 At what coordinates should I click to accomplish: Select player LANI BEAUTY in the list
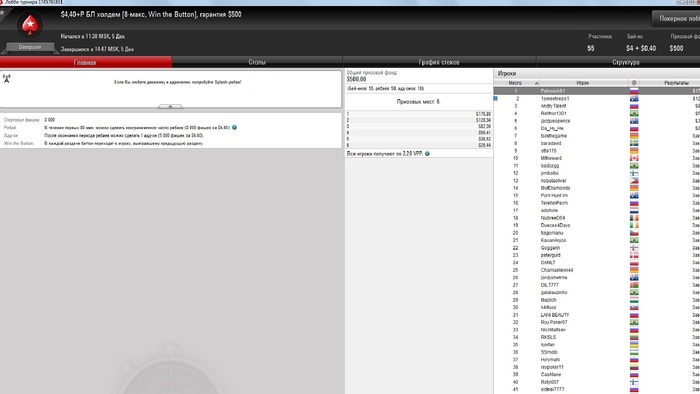pyautogui.click(x=597, y=315)
